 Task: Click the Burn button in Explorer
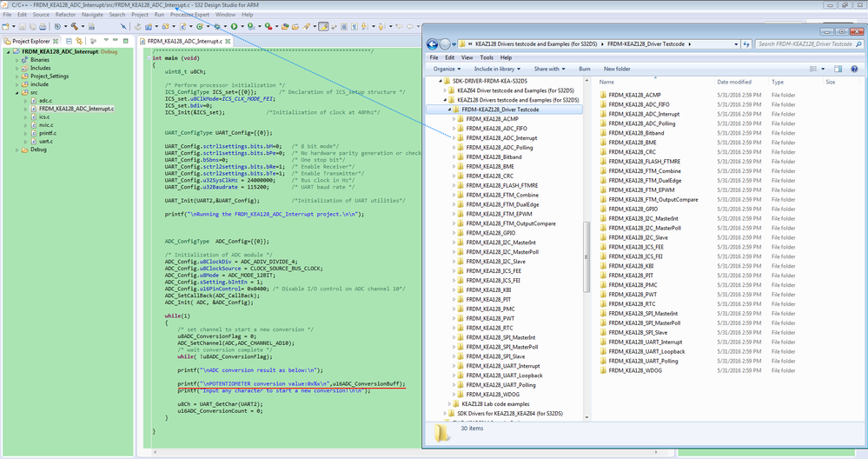click(x=584, y=69)
